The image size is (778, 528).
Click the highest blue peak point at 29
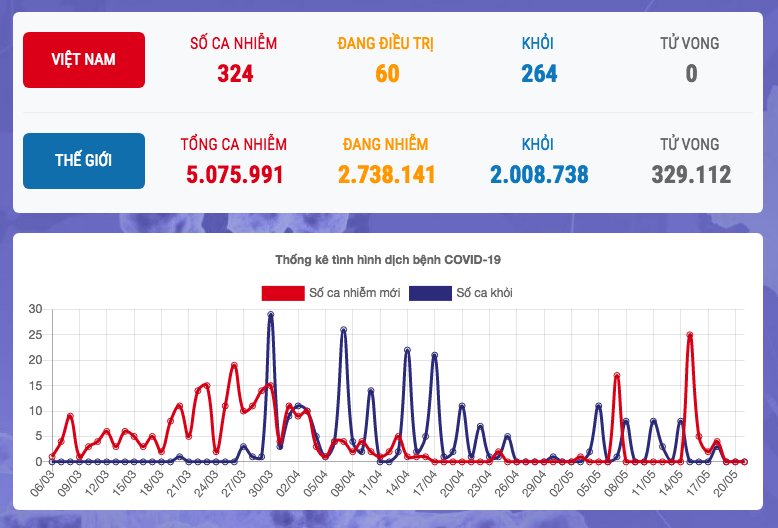271,314
